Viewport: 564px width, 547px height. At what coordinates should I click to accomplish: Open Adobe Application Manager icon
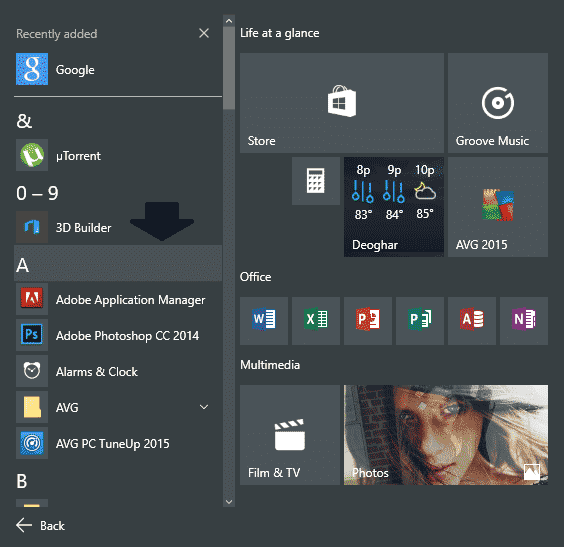point(32,299)
